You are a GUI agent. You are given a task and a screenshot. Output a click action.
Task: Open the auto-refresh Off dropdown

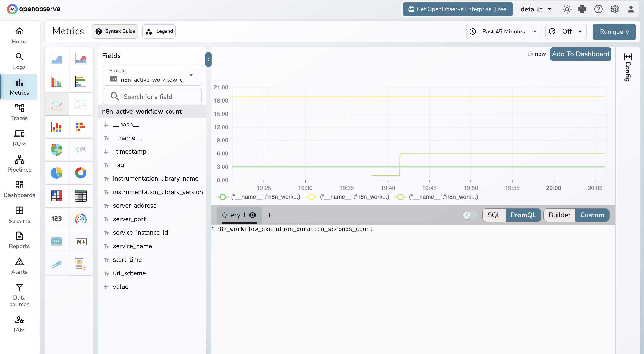pos(566,31)
